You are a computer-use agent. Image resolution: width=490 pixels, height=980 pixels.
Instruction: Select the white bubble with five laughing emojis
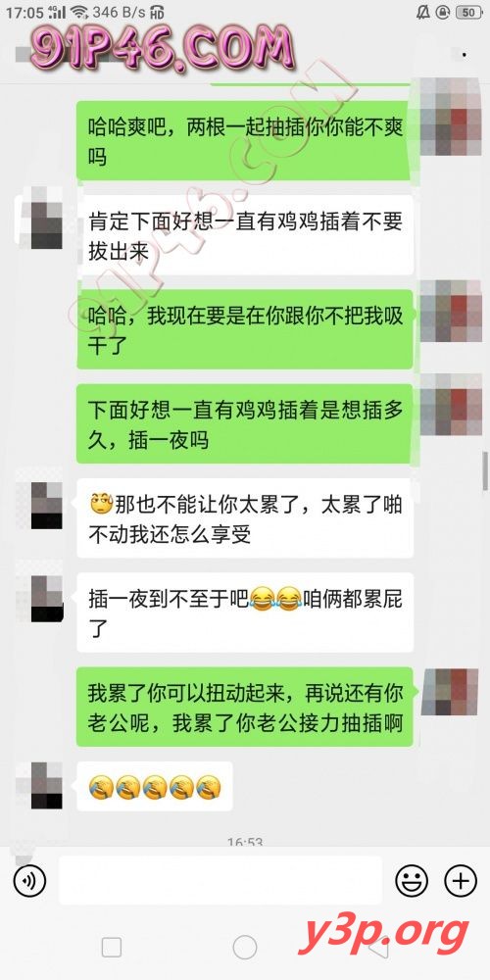click(x=155, y=786)
